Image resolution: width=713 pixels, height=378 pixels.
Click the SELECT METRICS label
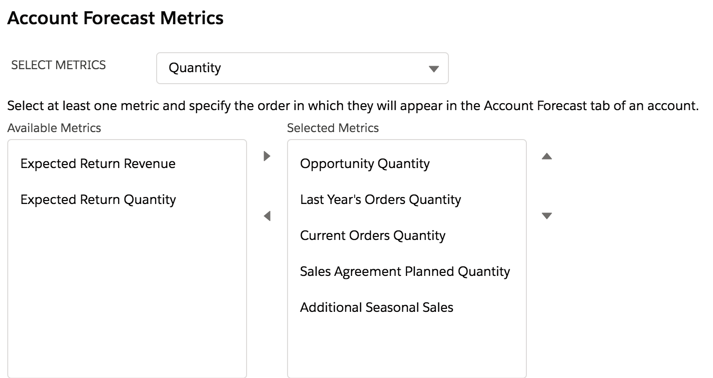tap(58, 65)
